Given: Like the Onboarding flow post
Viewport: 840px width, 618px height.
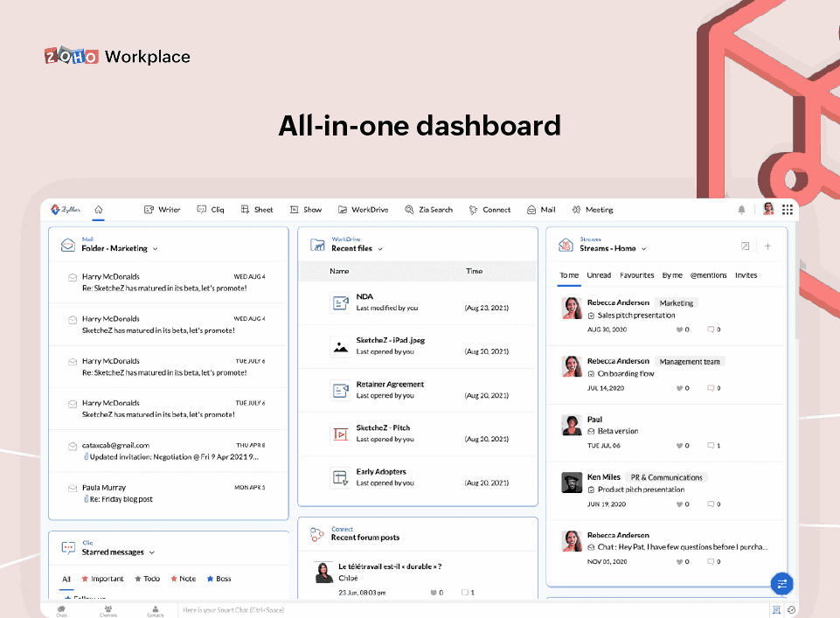Looking at the screenshot, I should click(679, 388).
